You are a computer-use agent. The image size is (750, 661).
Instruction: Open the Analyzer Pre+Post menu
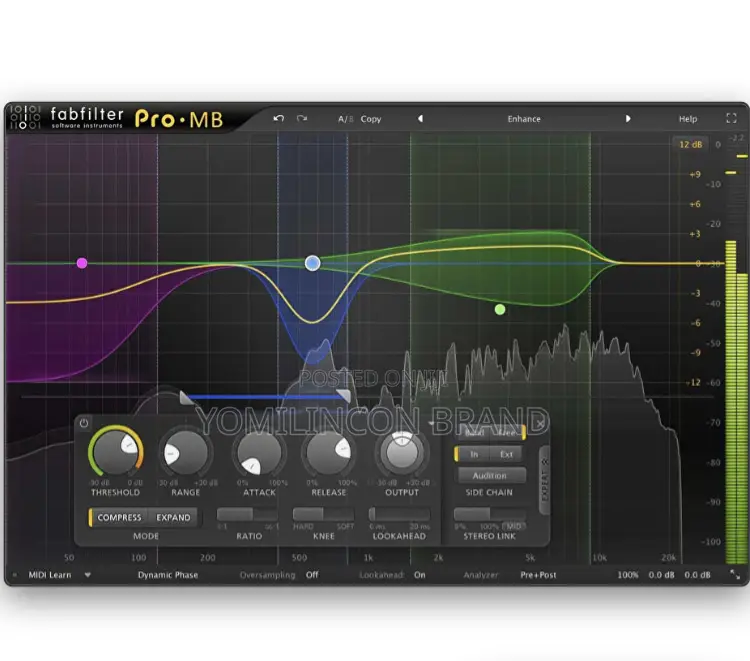pos(538,575)
